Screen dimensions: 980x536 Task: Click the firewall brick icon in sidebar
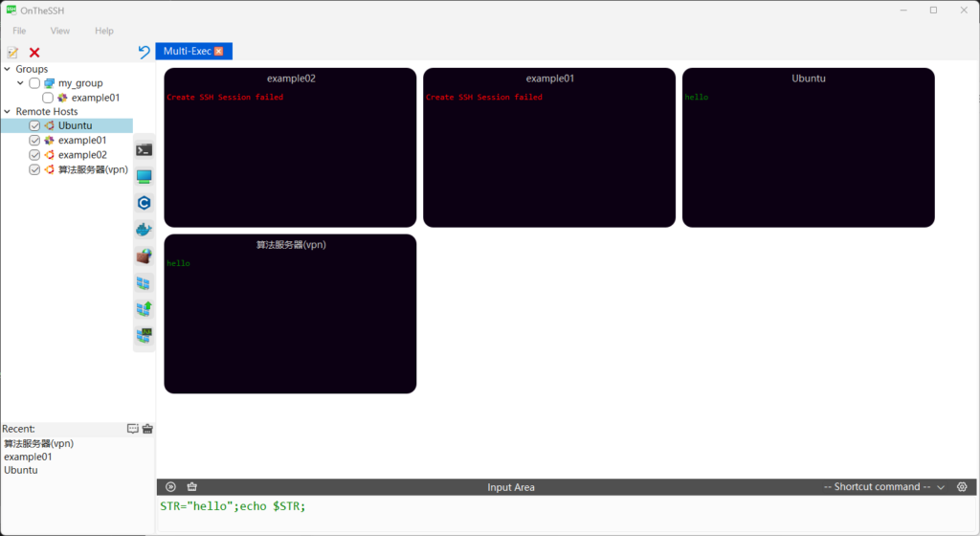pyautogui.click(x=145, y=257)
